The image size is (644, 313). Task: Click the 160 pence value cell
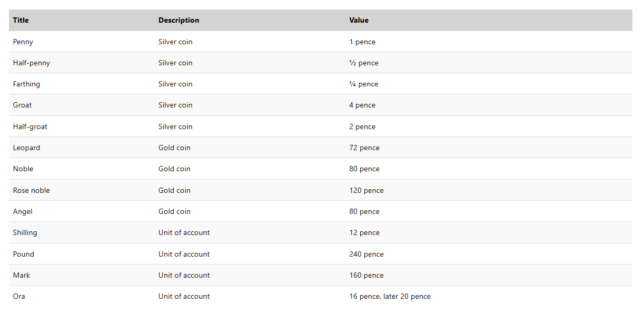(366, 275)
